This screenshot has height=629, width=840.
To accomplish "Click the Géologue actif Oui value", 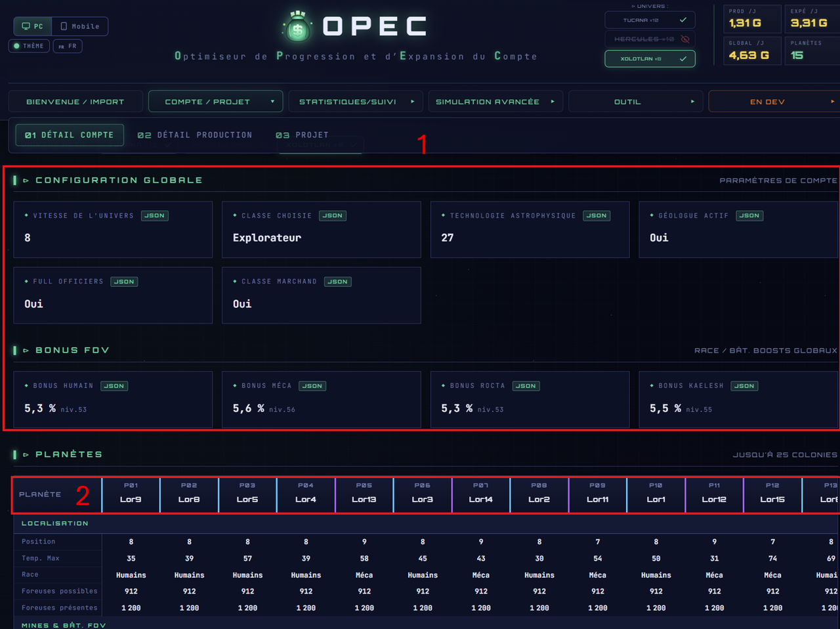I will click(659, 238).
